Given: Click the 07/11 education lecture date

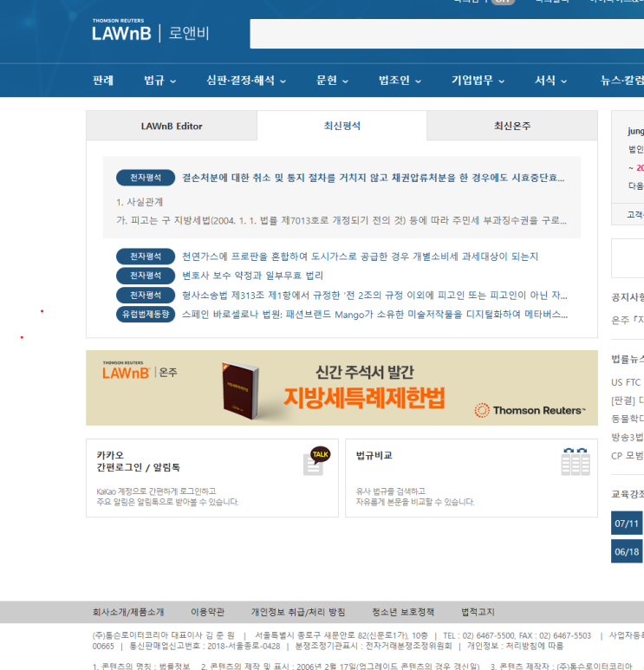Looking at the screenshot, I should click(627, 523).
